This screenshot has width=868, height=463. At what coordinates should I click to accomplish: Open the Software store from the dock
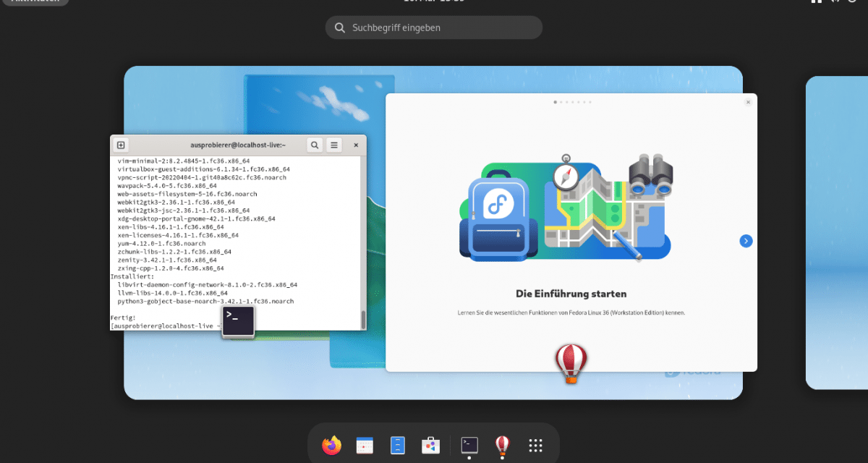tap(431, 445)
